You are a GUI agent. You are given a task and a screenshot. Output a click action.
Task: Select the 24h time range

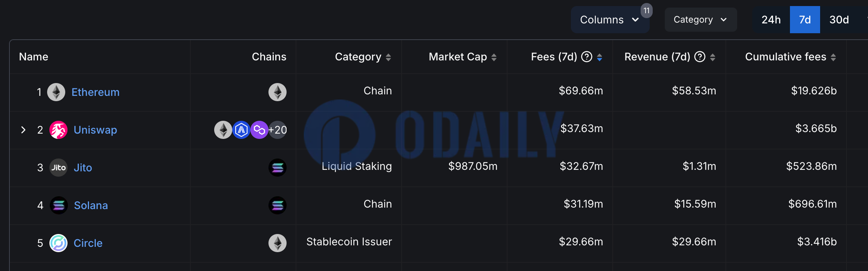(x=771, y=20)
